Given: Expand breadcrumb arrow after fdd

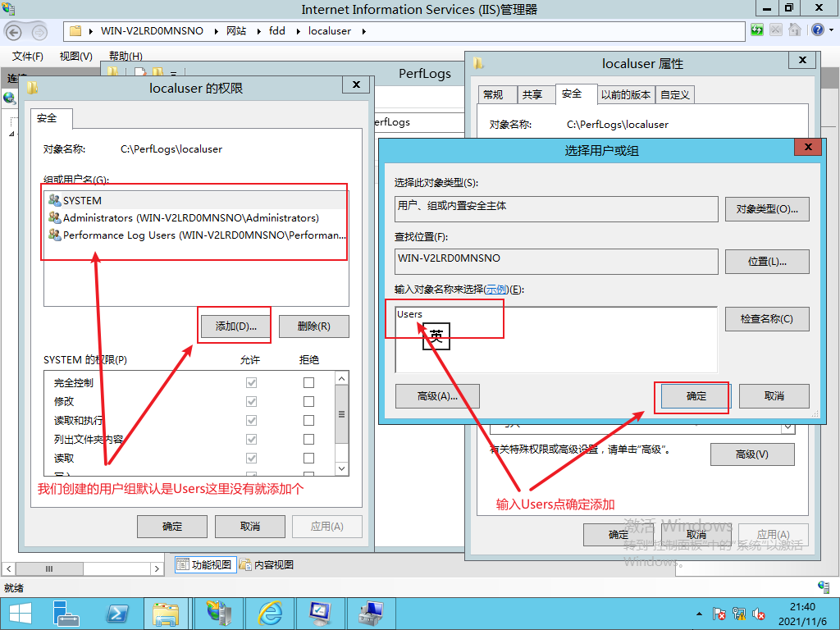Looking at the screenshot, I should click(x=298, y=32).
